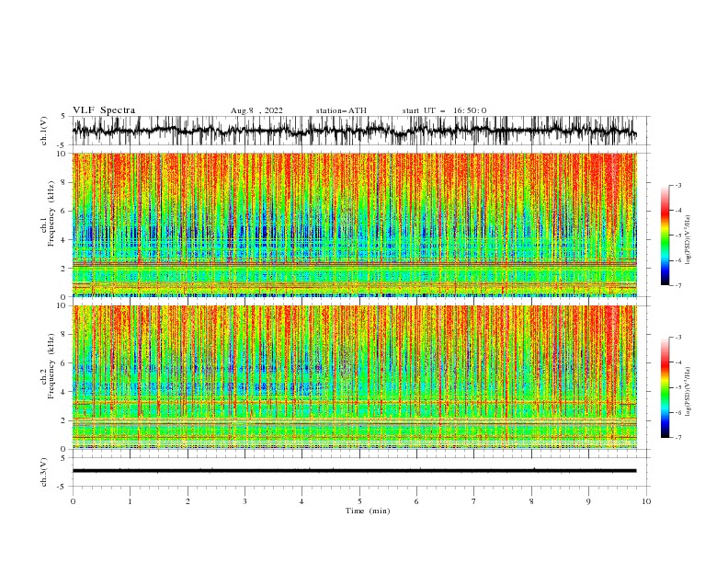
Task: Click time-axis tick label 1
Action: click(x=130, y=501)
